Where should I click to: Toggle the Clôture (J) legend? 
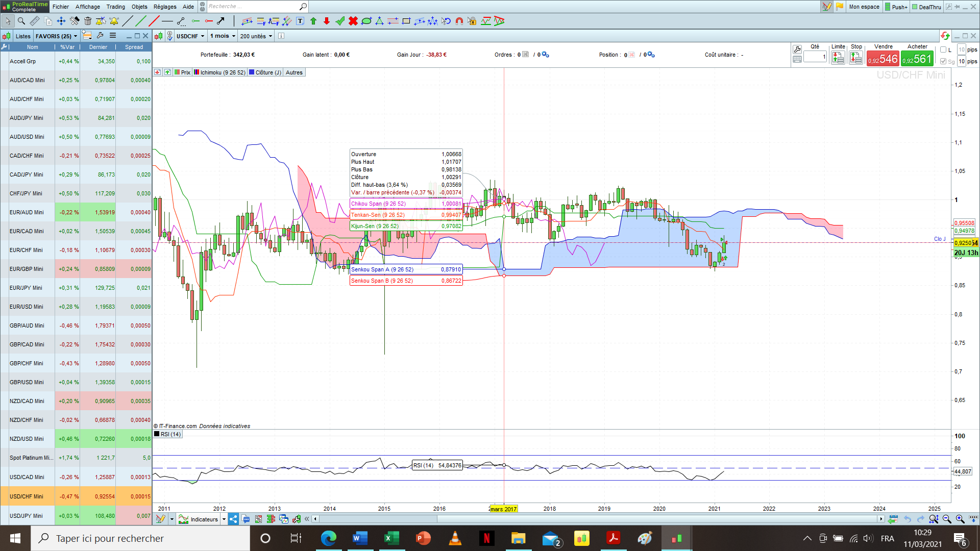point(265,72)
